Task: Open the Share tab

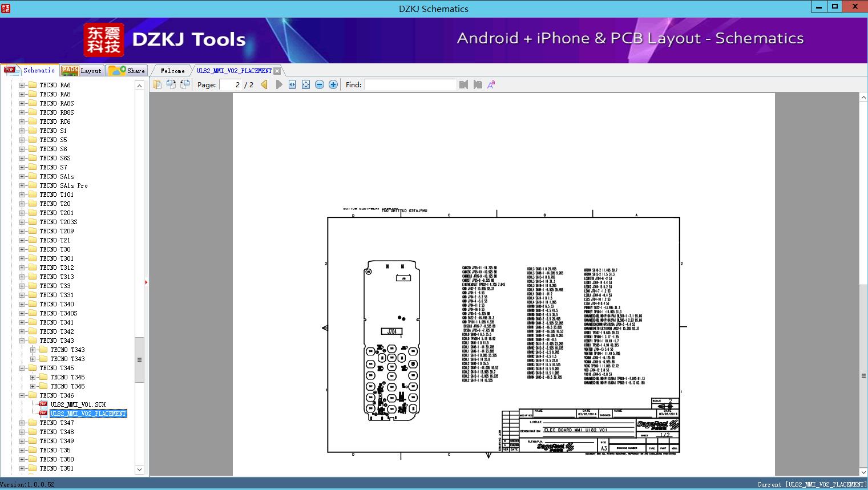Action: tap(128, 71)
